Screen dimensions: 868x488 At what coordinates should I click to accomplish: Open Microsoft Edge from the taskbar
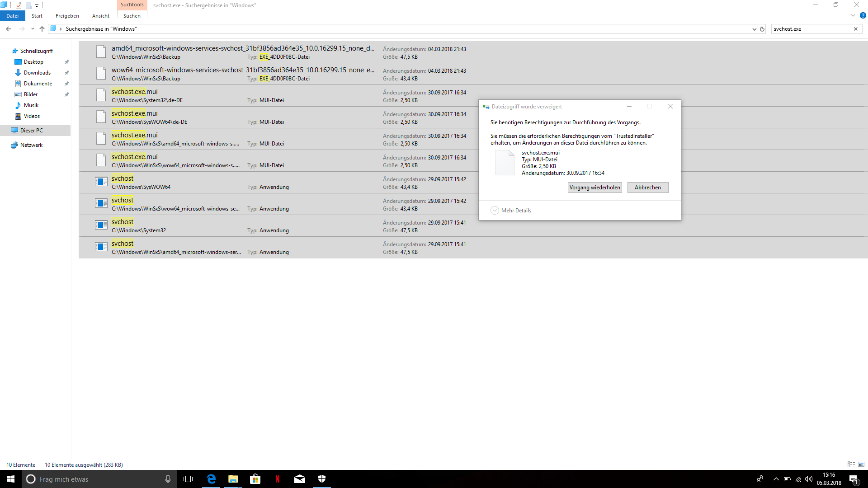click(x=211, y=479)
